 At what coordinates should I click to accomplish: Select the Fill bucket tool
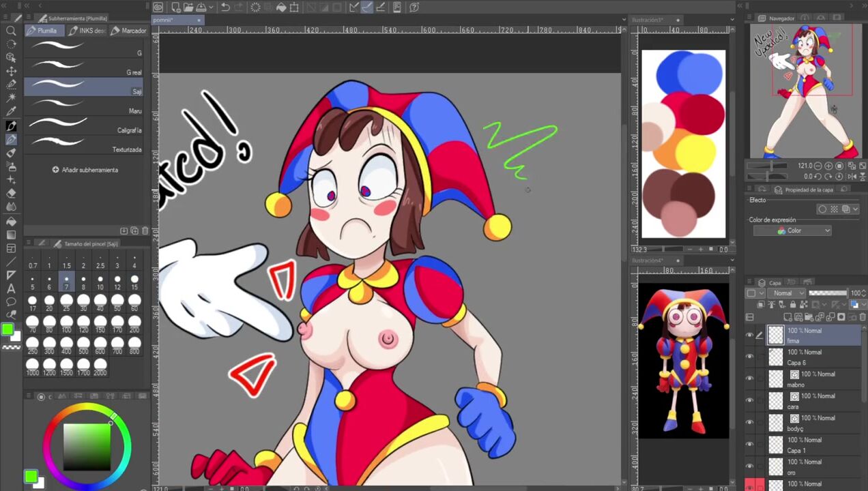click(x=11, y=221)
